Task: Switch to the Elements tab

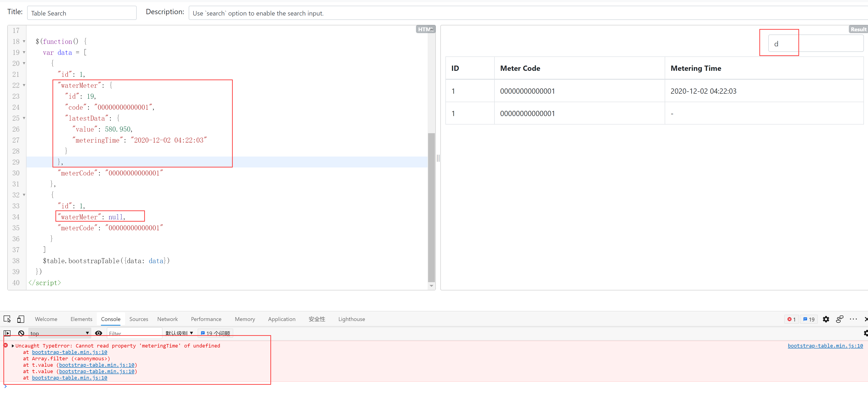Action: tap(81, 319)
